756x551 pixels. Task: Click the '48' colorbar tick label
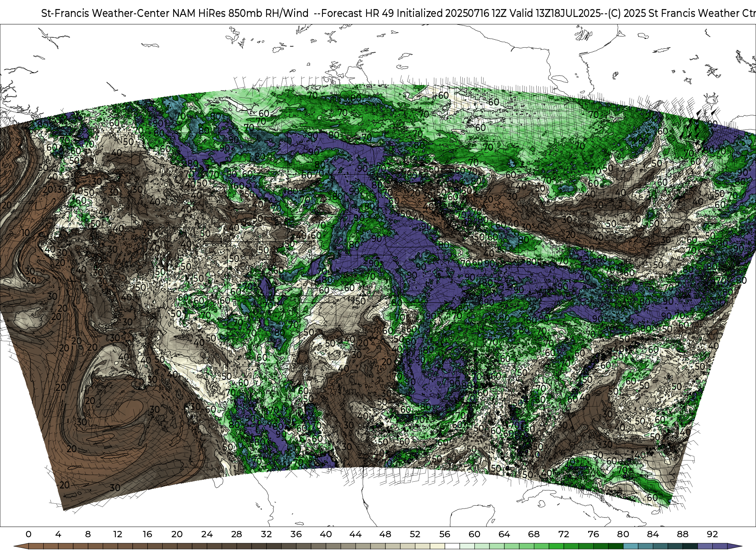385,534
